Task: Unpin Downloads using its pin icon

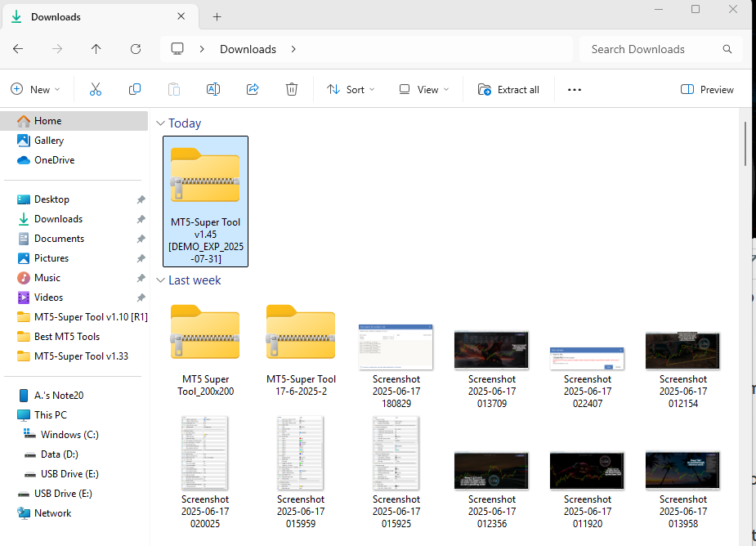Action: pyautogui.click(x=141, y=219)
